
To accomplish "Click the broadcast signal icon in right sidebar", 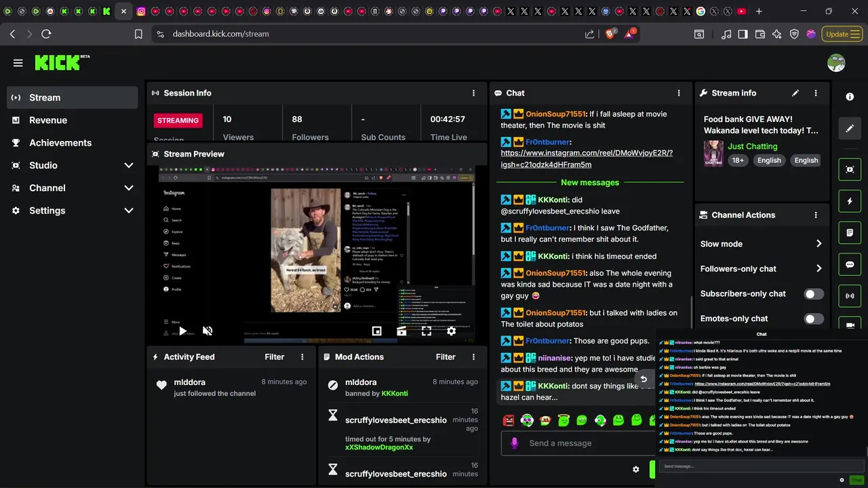I will point(850,296).
